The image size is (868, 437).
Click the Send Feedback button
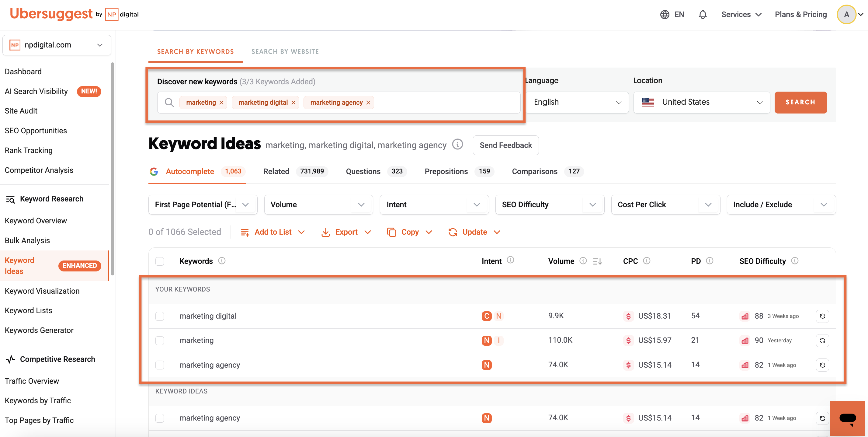coord(505,145)
